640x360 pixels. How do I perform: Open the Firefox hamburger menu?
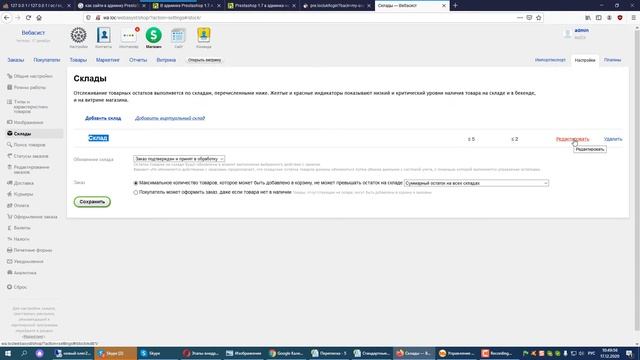[633, 18]
